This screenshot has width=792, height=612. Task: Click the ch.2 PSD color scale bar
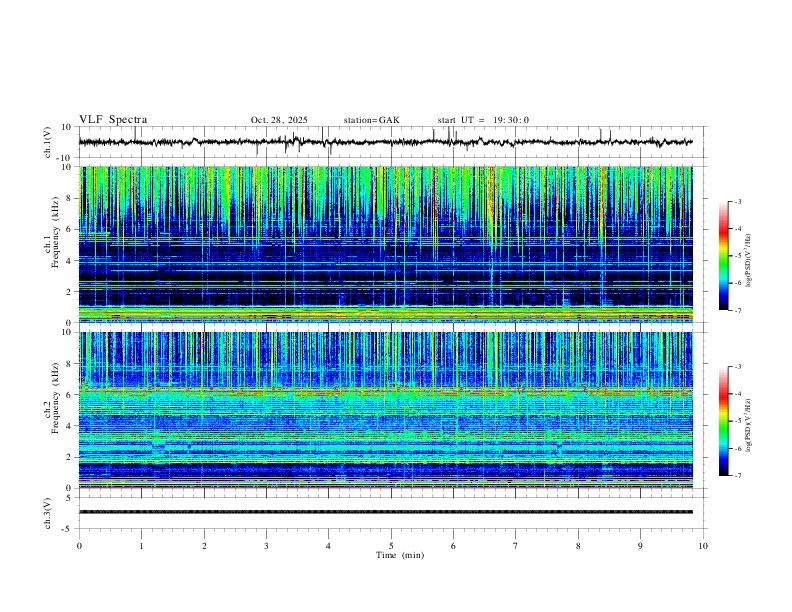click(723, 421)
